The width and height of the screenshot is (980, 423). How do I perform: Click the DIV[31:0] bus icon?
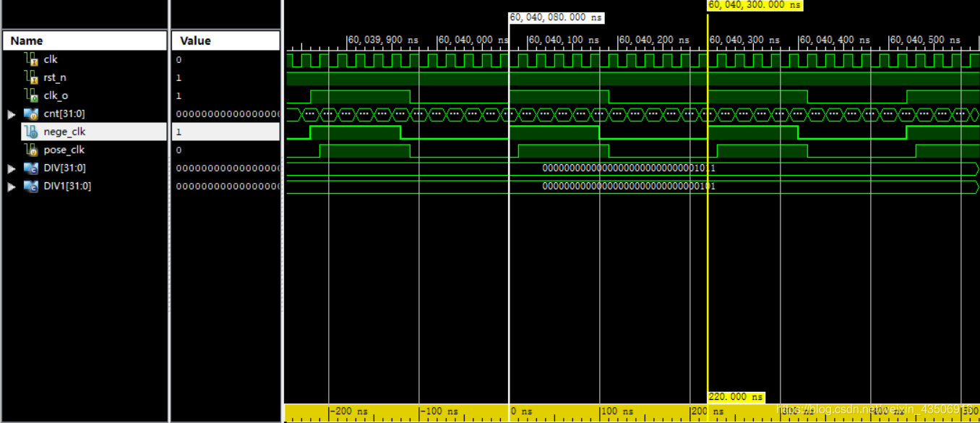click(31, 168)
